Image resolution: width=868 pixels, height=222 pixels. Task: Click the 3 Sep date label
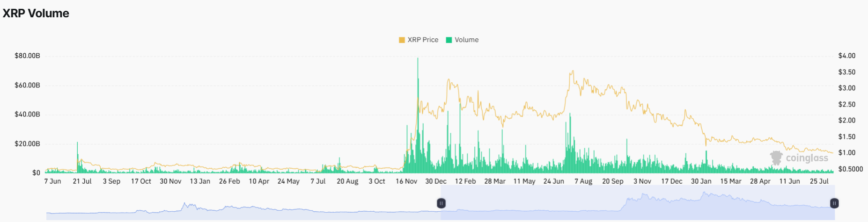tap(111, 181)
